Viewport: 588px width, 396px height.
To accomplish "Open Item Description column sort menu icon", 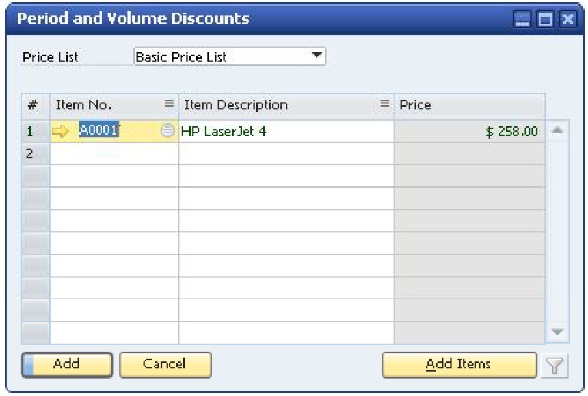I will (x=384, y=104).
